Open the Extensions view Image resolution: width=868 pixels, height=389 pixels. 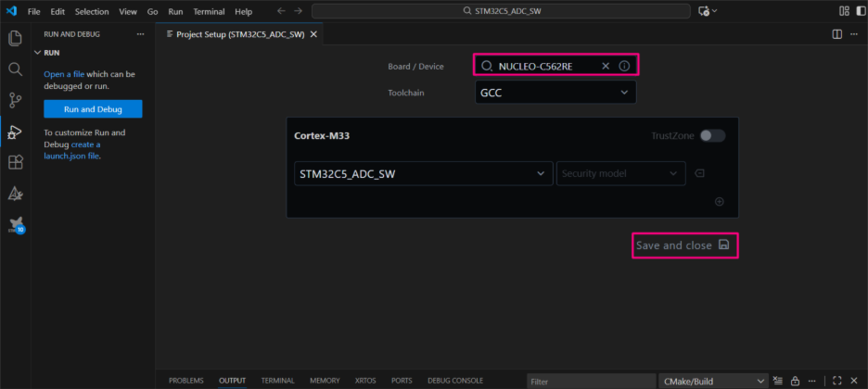(15, 162)
